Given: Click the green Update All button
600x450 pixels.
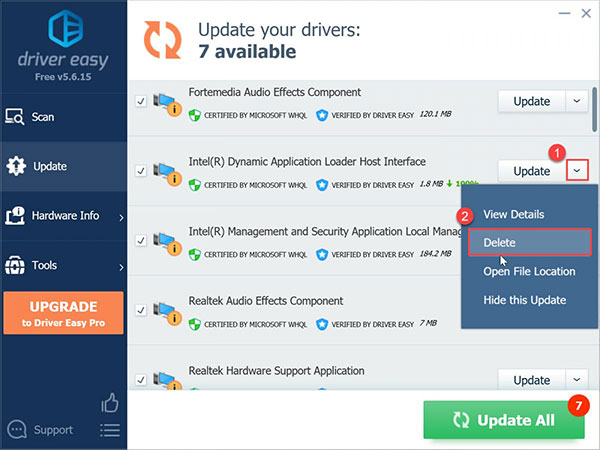Looking at the screenshot, I should pos(504,420).
